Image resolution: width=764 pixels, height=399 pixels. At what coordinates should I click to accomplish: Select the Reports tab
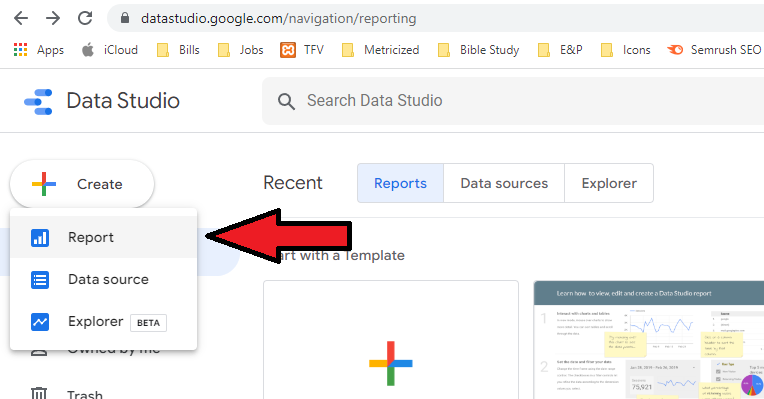[x=400, y=183]
